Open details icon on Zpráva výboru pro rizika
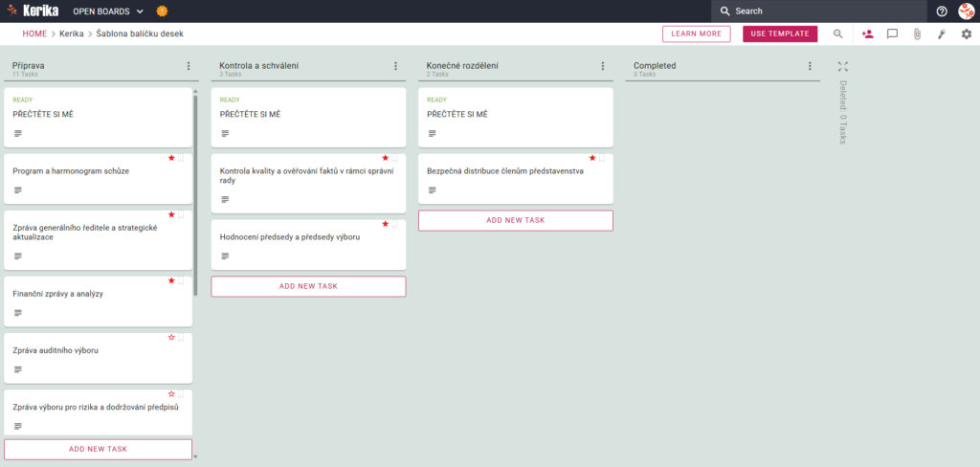Screen dimensions: 980x467 coord(18,426)
